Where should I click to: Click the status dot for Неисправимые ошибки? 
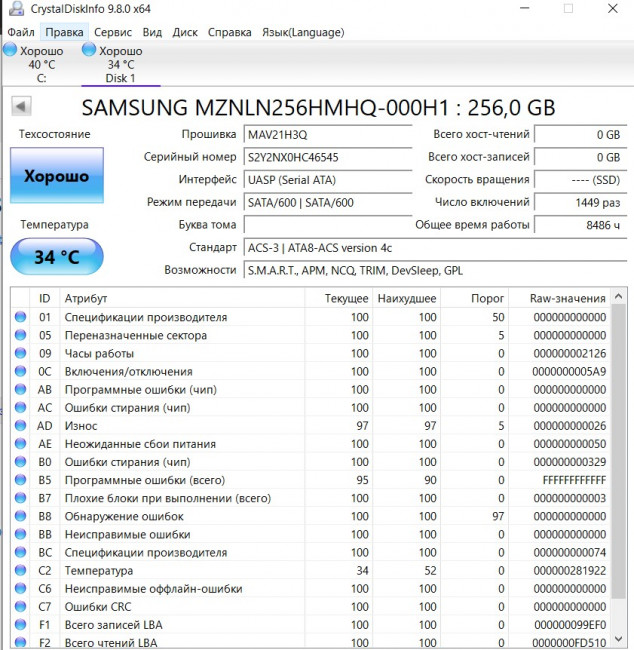(20, 534)
